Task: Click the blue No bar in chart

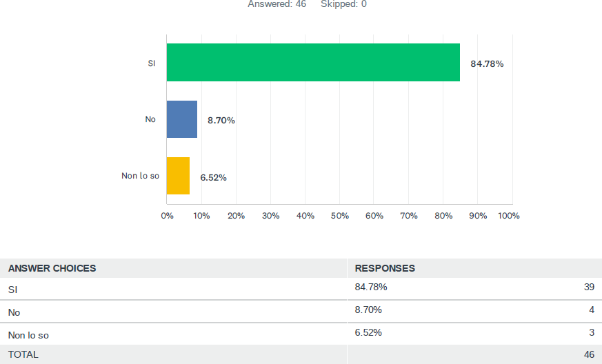Action: [182, 119]
